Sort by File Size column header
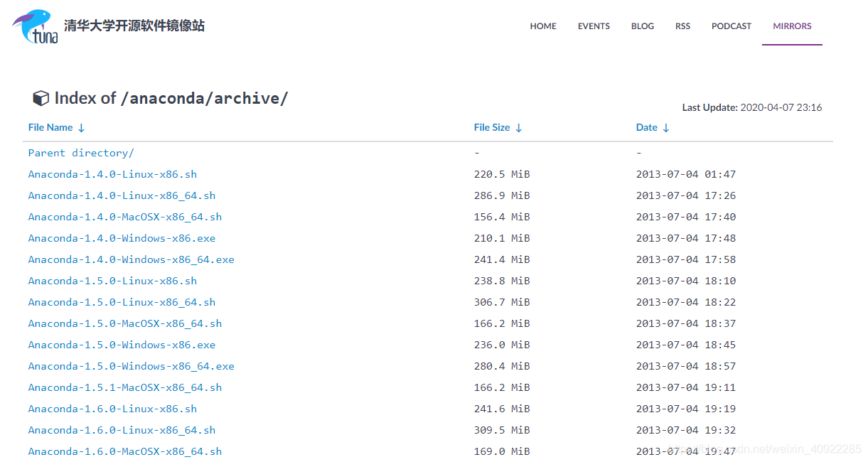The image size is (868, 462). coord(498,127)
